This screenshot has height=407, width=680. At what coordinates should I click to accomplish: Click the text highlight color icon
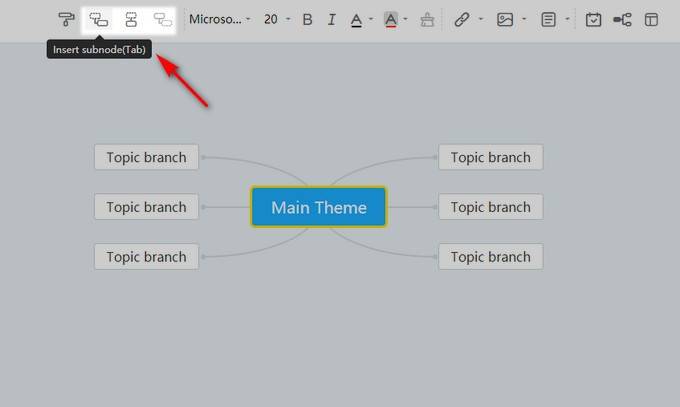coord(391,19)
